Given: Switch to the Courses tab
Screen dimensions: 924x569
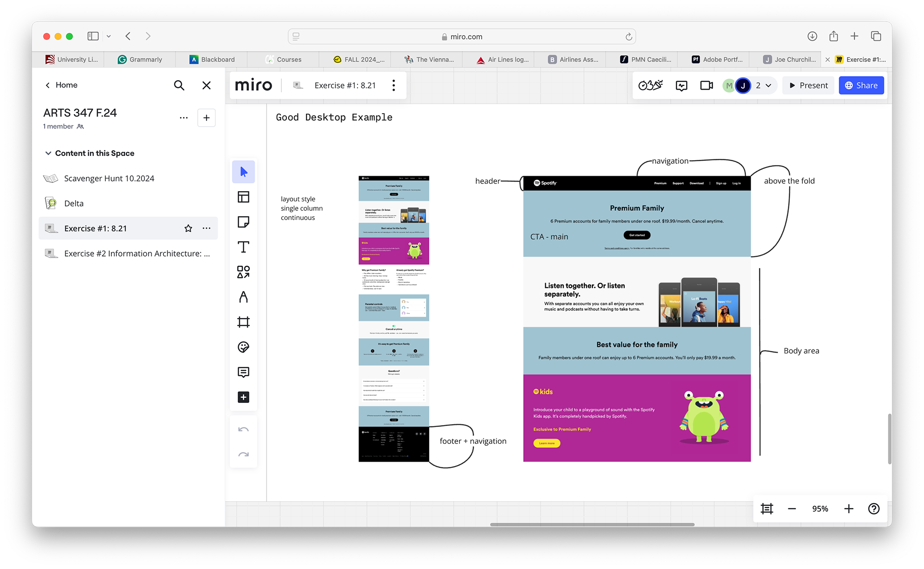Looking at the screenshot, I should click(283, 59).
